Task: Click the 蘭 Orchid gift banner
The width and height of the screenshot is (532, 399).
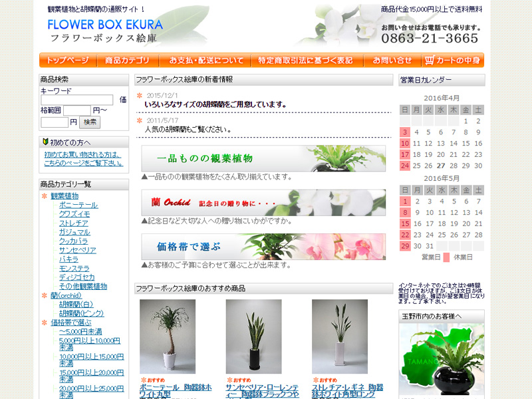Action: pos(263,203)
